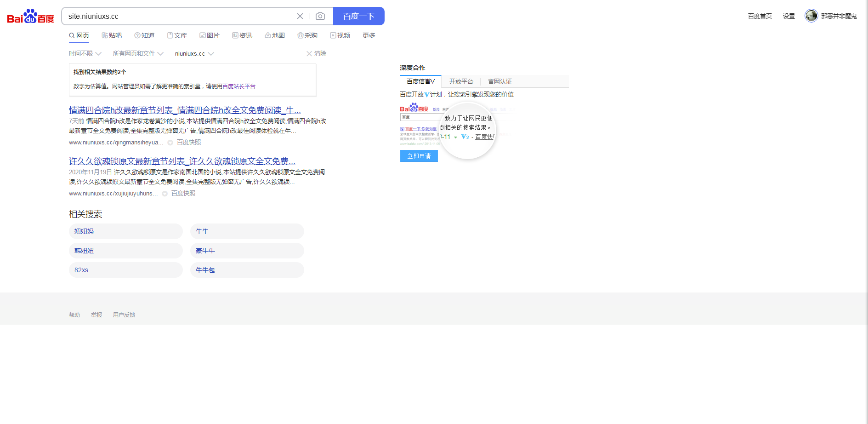Click the round icon beside second result's 百度快照
The image size is (868, 424).
coord(165,194)
